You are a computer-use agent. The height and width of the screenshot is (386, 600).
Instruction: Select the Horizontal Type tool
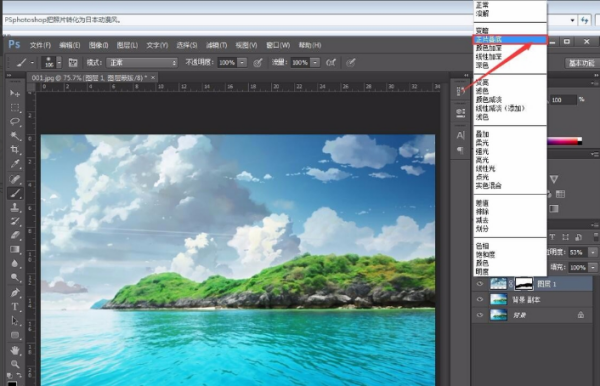pyautogui.click(x=15, y=307)
